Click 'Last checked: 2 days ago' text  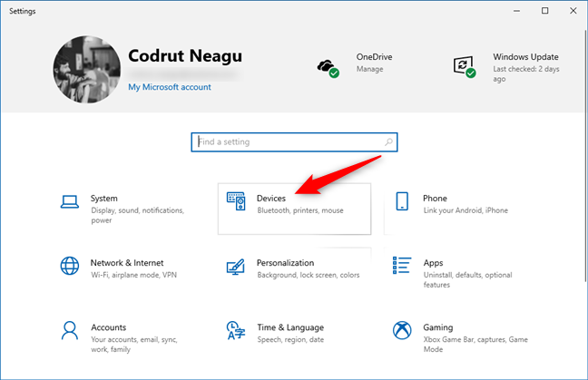526,73
